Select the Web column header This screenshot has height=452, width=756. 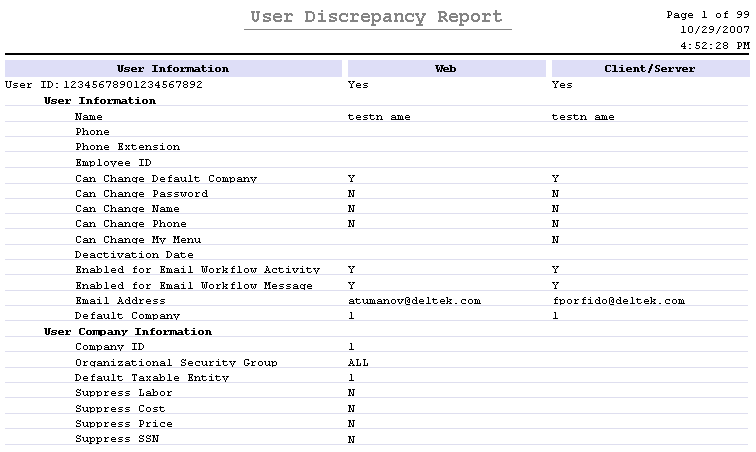445,69
